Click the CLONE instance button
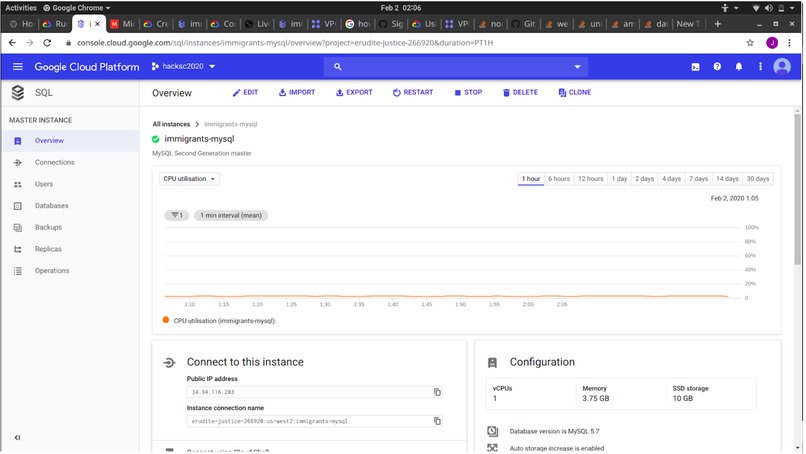 pyautogui.click(x=576, y=93)
